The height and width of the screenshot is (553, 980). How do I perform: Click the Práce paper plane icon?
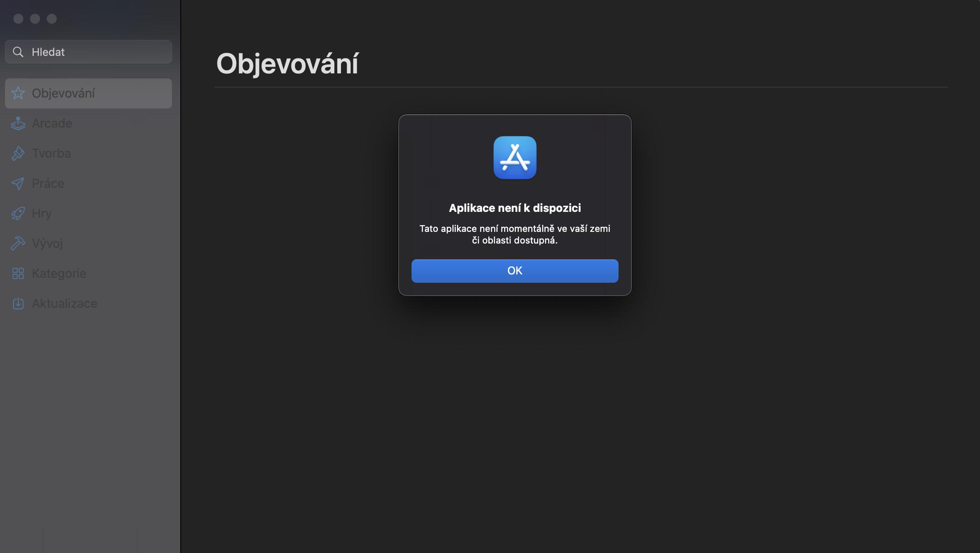point(18,183)
